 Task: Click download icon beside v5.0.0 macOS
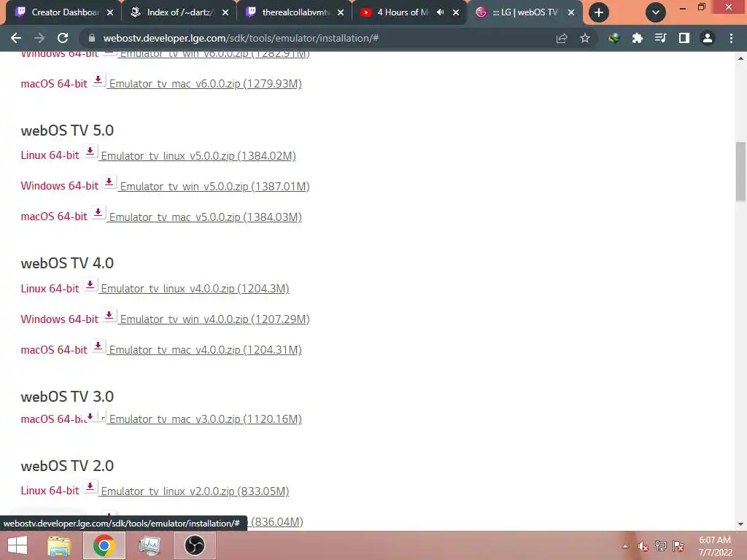point(98,214)
